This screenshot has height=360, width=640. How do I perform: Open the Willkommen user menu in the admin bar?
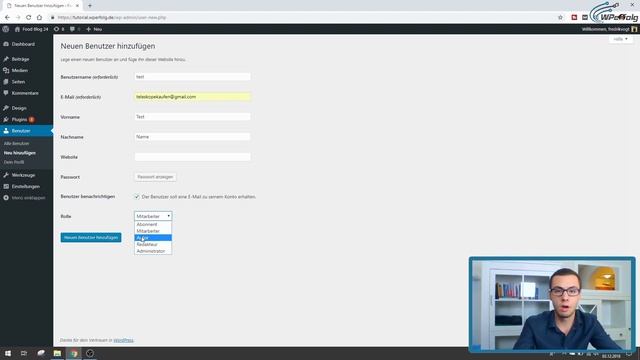pyautogui.click(x=609, y=29)
